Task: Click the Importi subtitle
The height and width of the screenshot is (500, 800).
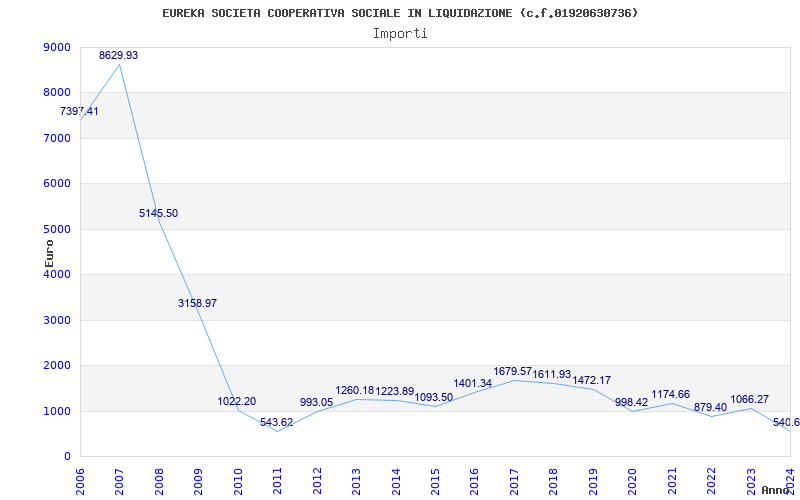Action: pyautogui.click(x=400, y=34)
